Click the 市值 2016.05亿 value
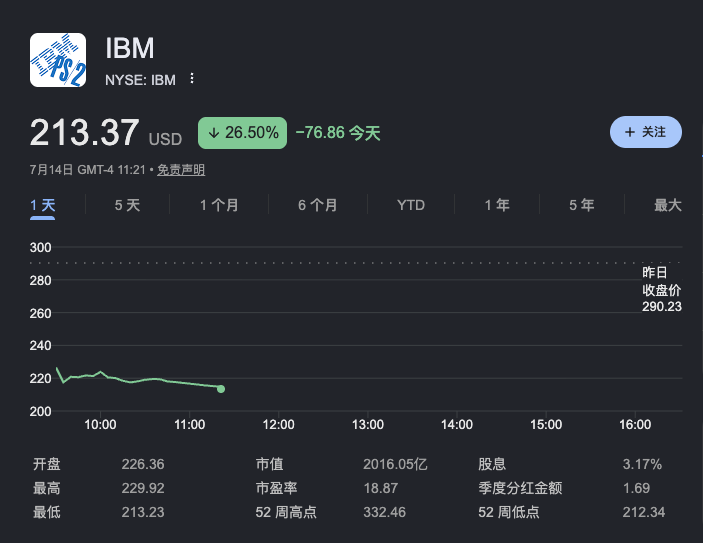The height and width of the screenshot is (543, 703). point(395,464)
